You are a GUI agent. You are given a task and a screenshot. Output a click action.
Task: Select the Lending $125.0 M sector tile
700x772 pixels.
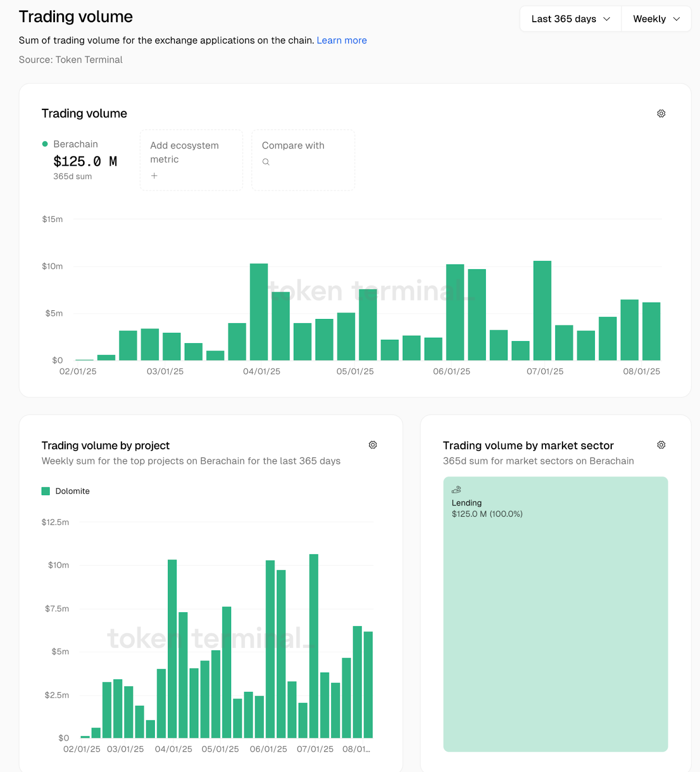point(555,614)
